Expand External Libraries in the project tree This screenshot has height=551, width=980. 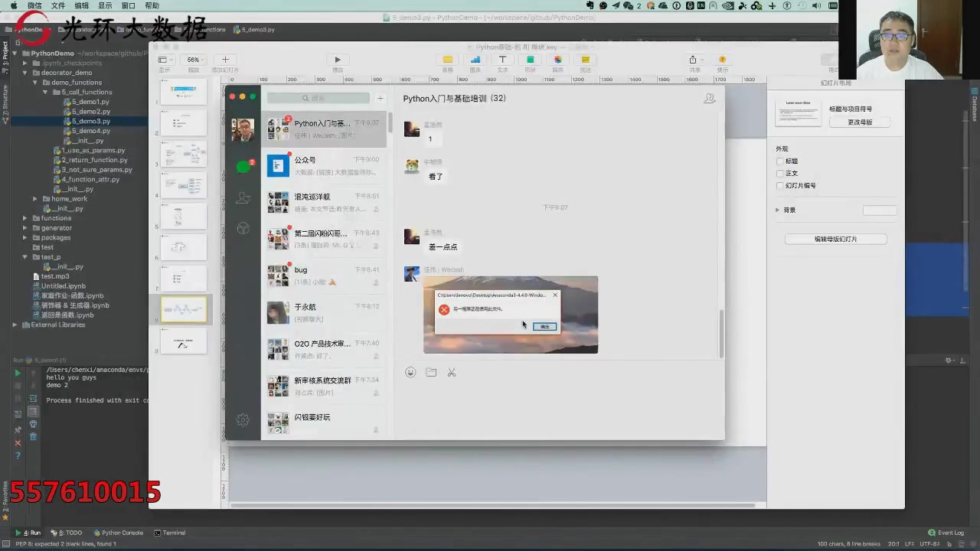15,324
